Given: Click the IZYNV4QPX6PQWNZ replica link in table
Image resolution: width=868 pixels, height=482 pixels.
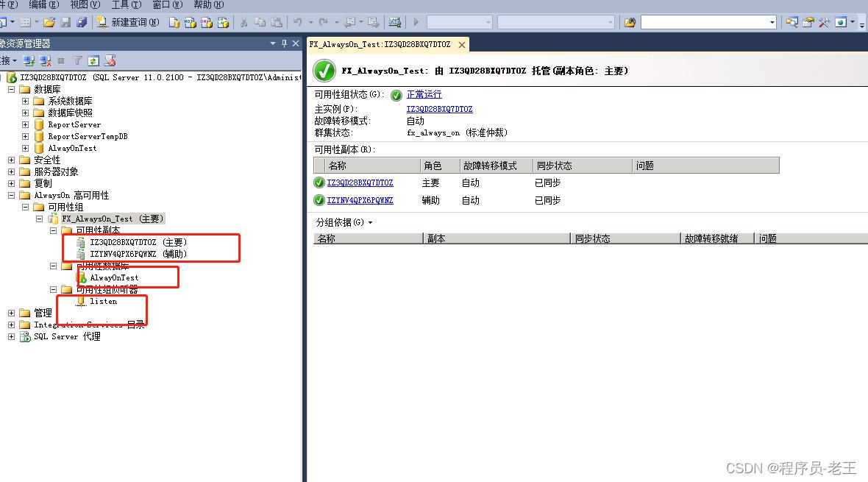Looking at the screenshot, I should [360, 200].
